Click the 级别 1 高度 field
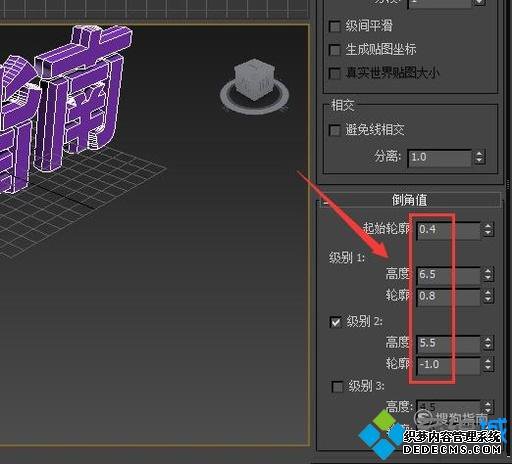Screen dimensions: 512x464 tap(449, 275)
